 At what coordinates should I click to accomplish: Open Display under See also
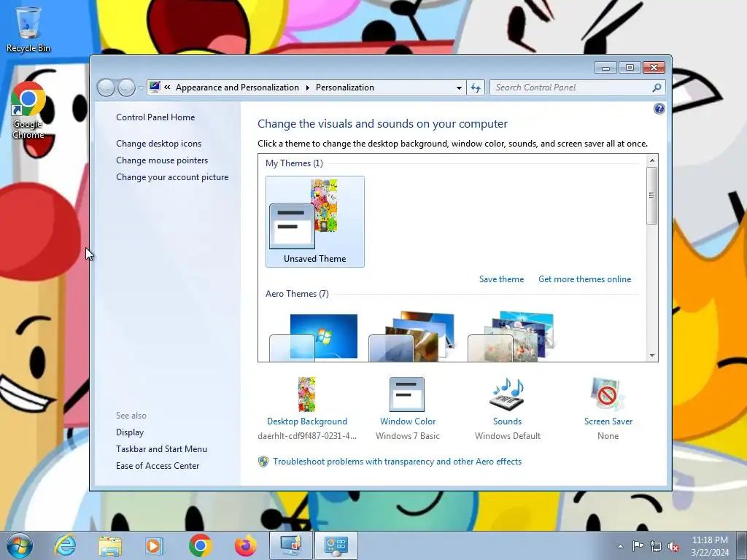coord(130,432)
